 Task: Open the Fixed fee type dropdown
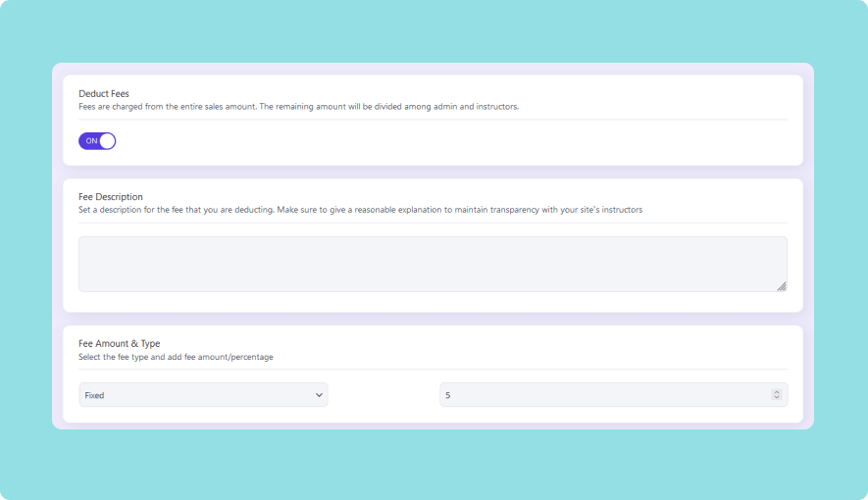202,394
